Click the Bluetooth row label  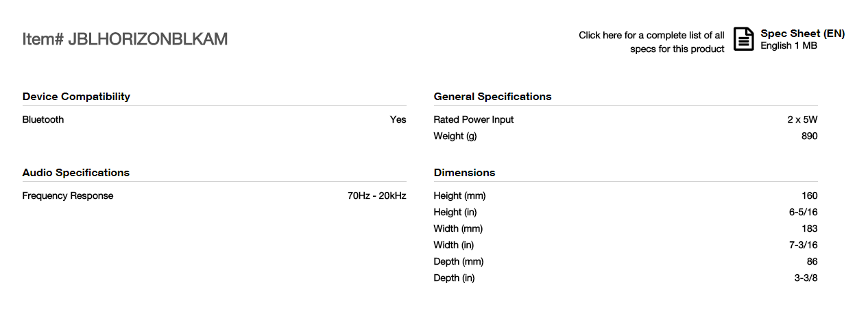[x=43, y=120]
